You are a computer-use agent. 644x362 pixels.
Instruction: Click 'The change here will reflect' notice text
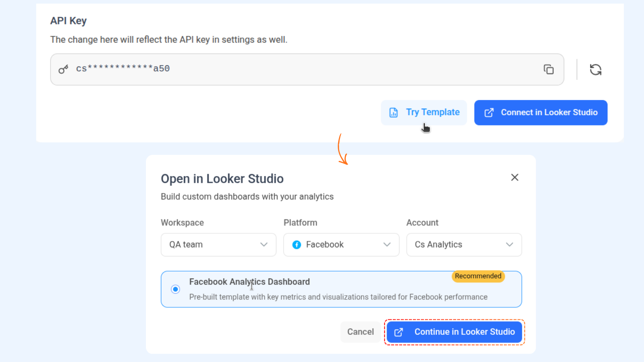[169, 40]
